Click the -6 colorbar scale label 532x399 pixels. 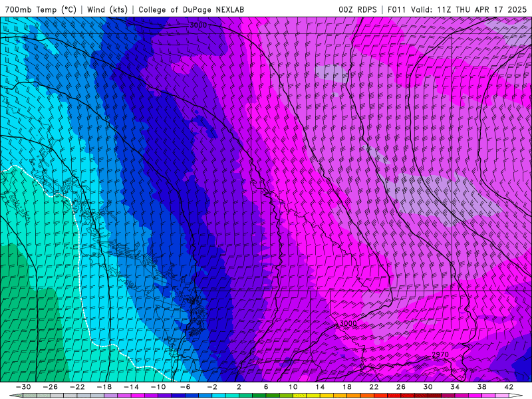(x=185, y=387)
